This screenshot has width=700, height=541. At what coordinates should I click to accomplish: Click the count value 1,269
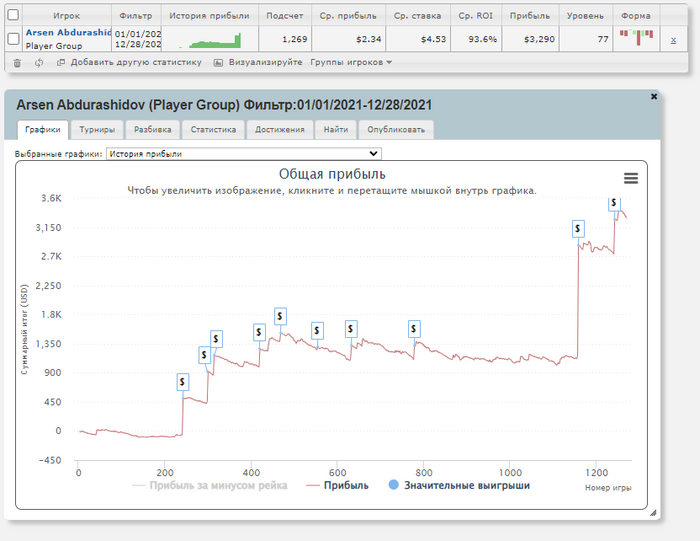point(295,39)
